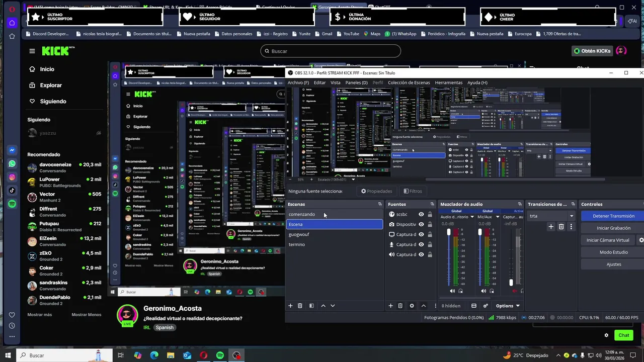This screenshot has height=362, width=644.
Task: Open Spotify from the Opera sidebar
Action: point(12,204)
